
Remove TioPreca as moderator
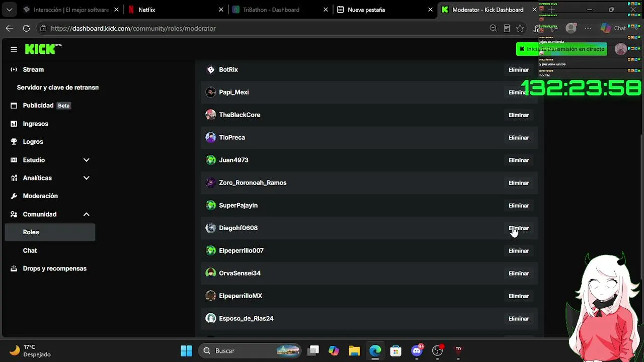519,138
